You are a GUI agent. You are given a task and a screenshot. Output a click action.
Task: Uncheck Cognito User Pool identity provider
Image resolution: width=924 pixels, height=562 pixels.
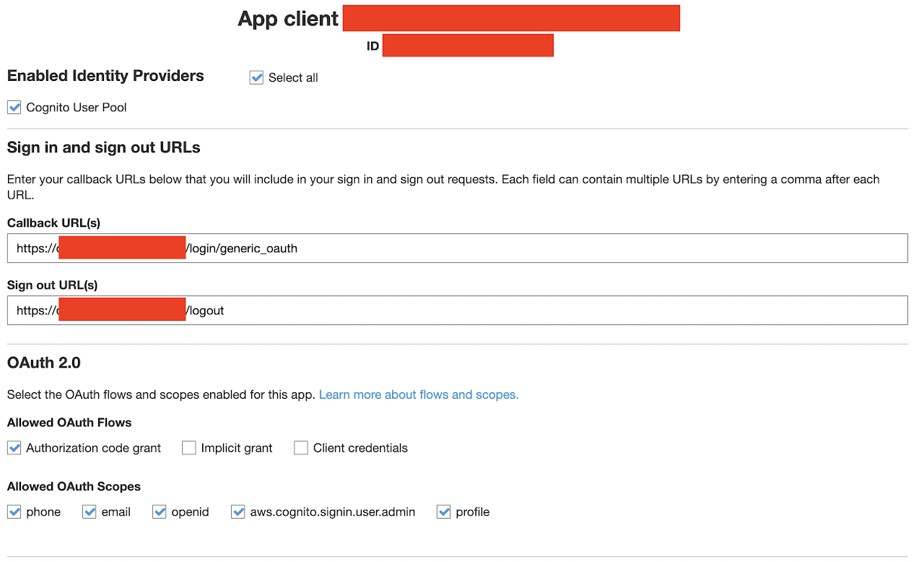point(14,107)
